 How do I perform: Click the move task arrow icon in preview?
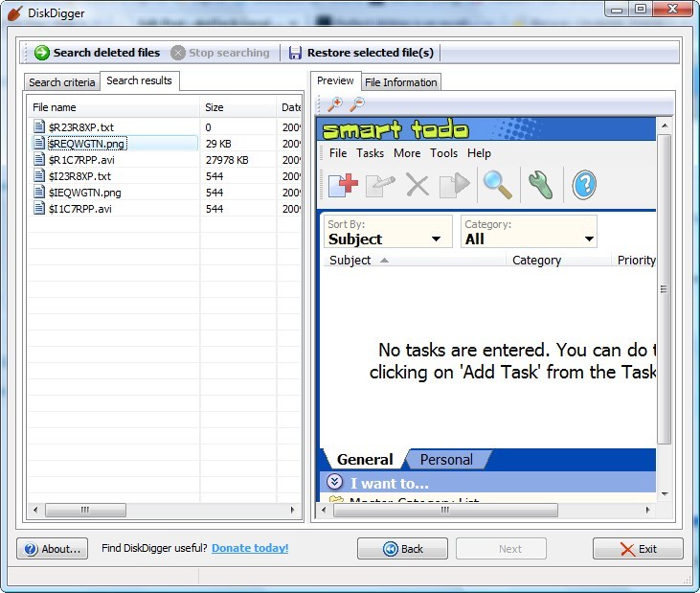click(x=455, y=185)
